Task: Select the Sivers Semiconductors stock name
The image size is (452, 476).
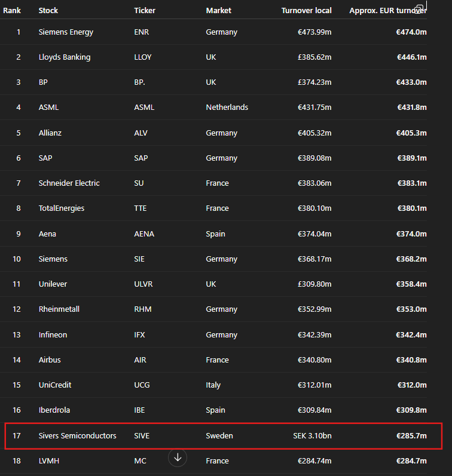Action: [77, 436]
